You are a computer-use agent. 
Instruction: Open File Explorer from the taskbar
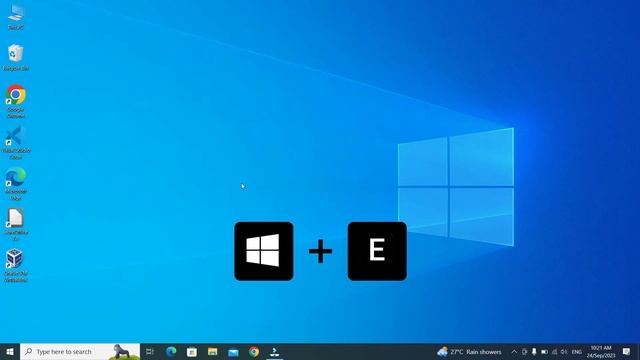(213, 351)
